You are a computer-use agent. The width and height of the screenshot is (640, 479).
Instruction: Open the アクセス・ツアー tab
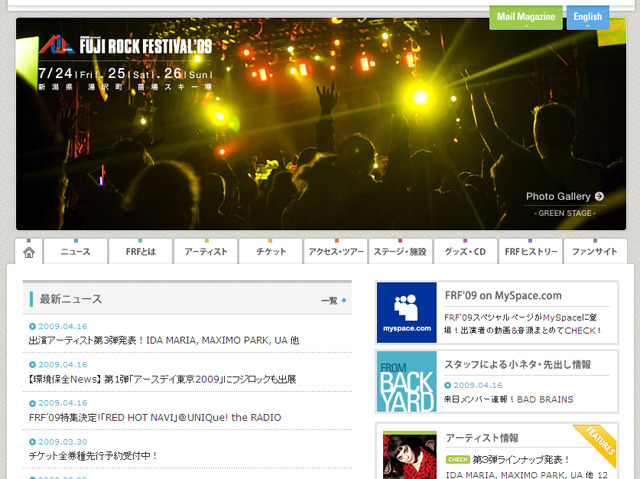coord(336,252)
